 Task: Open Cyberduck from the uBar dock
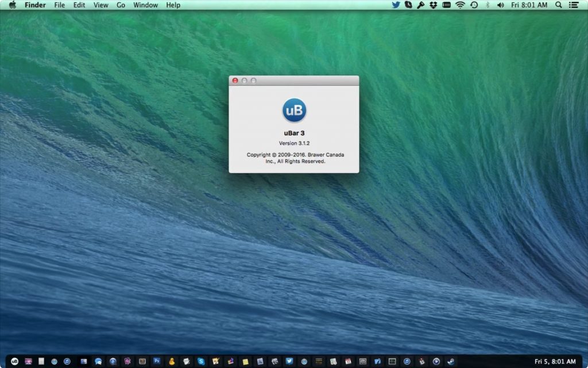(x=172, y=362)
